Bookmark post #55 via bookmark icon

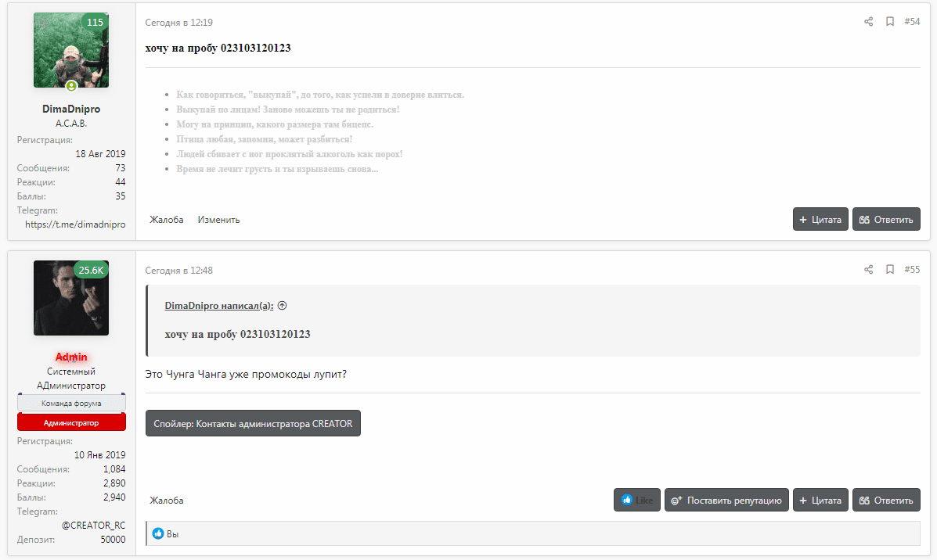[890, 270]
